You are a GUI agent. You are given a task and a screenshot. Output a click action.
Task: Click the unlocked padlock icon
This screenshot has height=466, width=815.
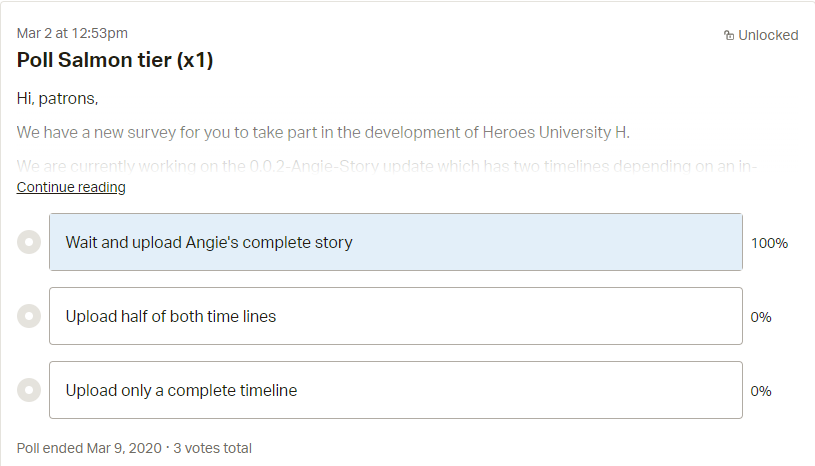[x=729, y=35]
